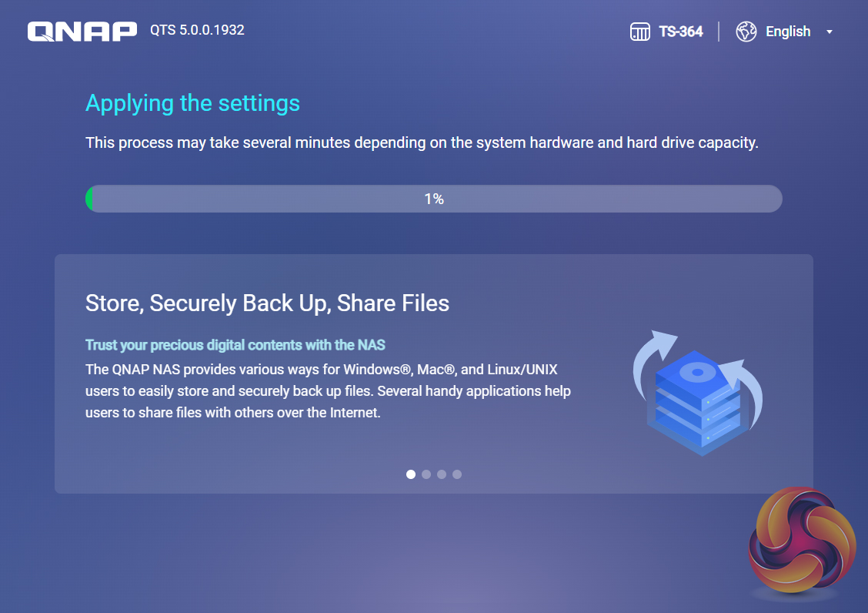The height and width of the screenshot is (613, 868).
Task: Show the fourth carousel slide dot
Action: (x=457, y=474)
